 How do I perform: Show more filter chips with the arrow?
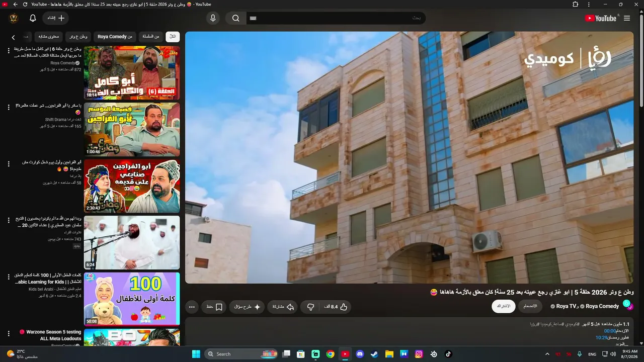[13, 37]
